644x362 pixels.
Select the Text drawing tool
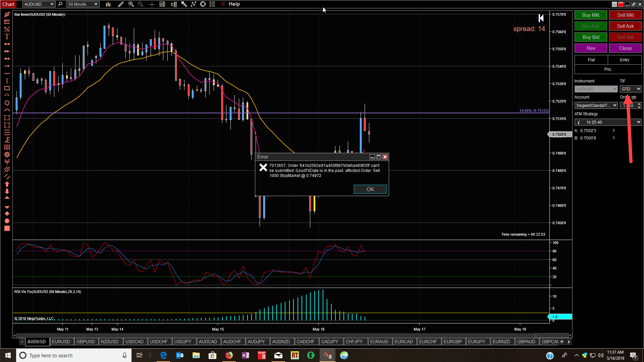[7, 37]
